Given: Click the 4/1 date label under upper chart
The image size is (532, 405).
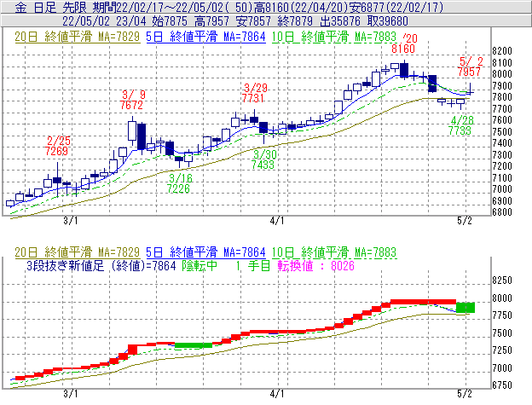Looking at the screenshot, I should click(277, 221).
